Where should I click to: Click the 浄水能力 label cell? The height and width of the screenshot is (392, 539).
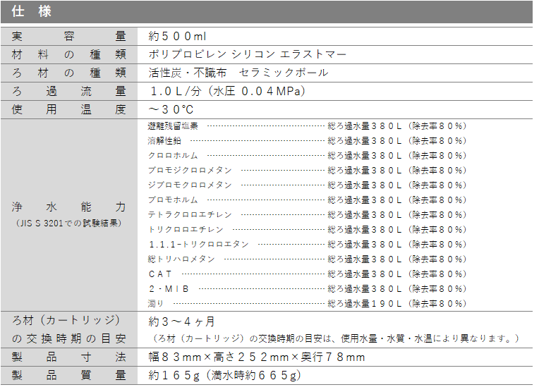(x=69, y=207)
